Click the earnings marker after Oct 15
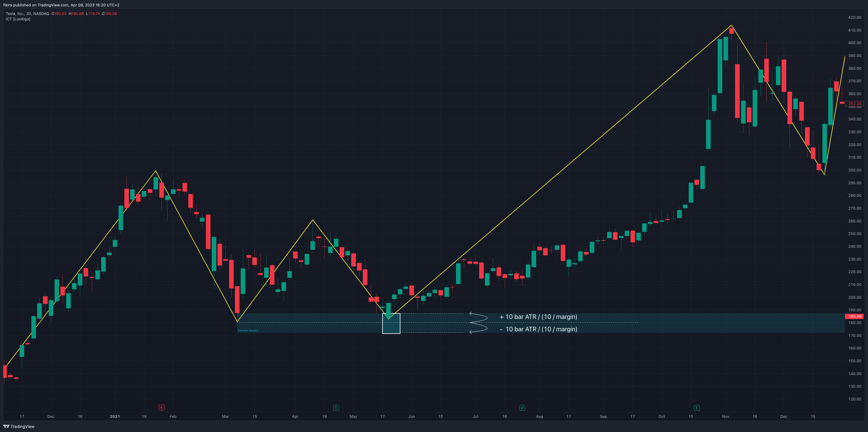This screenshot has height=432, width=868. click(x=697, y=408)
